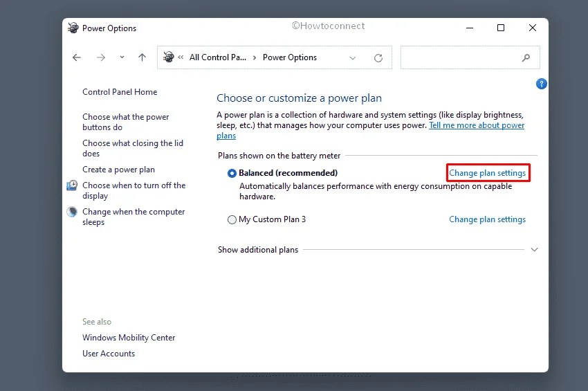The width and height of the screenshot is (588, 391).
Task: Open Change when the computer sleeps
Action: click(134, 217)
